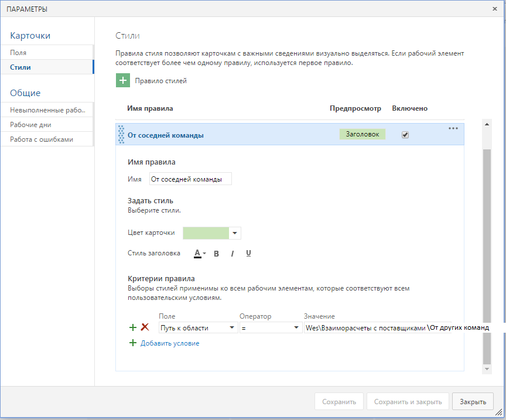Toggle underline title style

[248, 254]
